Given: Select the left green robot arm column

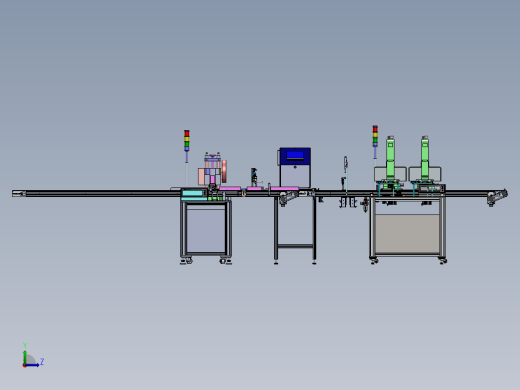Looking at the screenshot, I should (390, 158).
